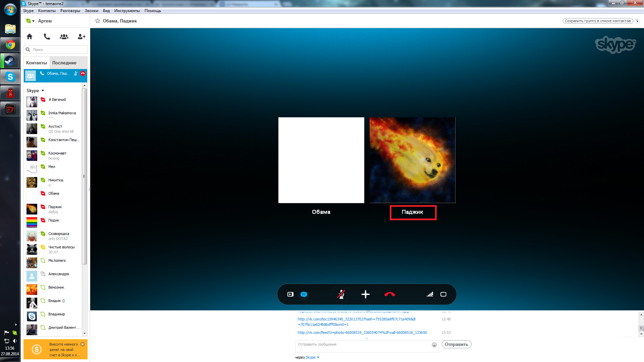Select contact Паджик in list

click(53, 209)
